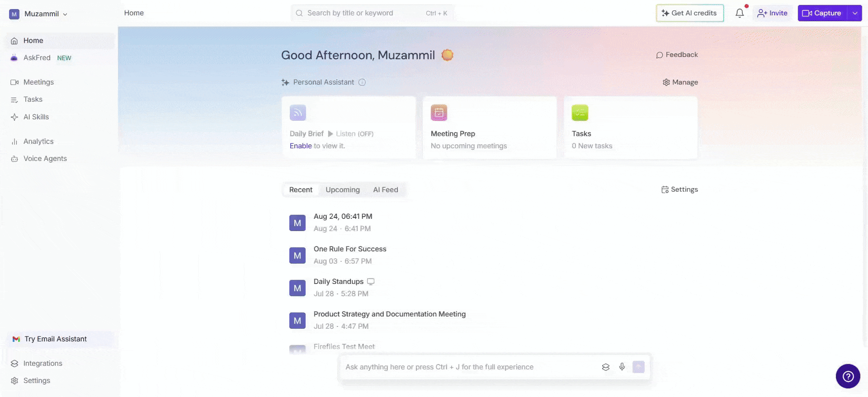Viewport: 868px width, 397px height.
Task: Open Analytics in the sidebar
Action: coord(61,142)
